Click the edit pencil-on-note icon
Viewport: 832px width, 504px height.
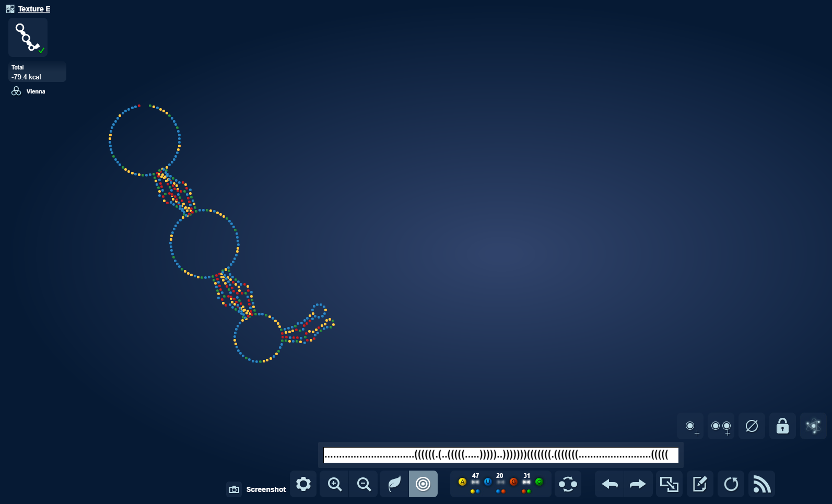tap(700, 484)
